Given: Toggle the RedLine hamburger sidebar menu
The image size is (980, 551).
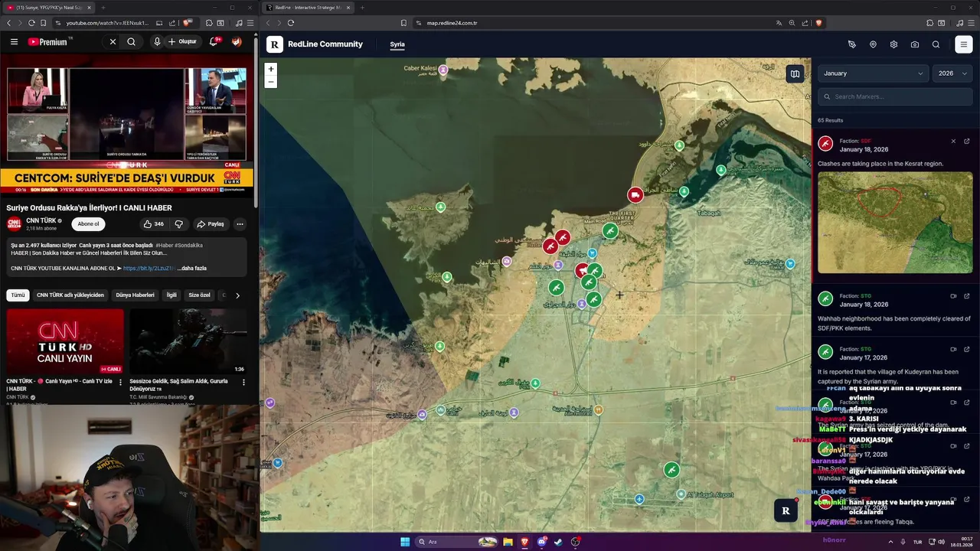Looking at the screenshot, I should [964, 44].
